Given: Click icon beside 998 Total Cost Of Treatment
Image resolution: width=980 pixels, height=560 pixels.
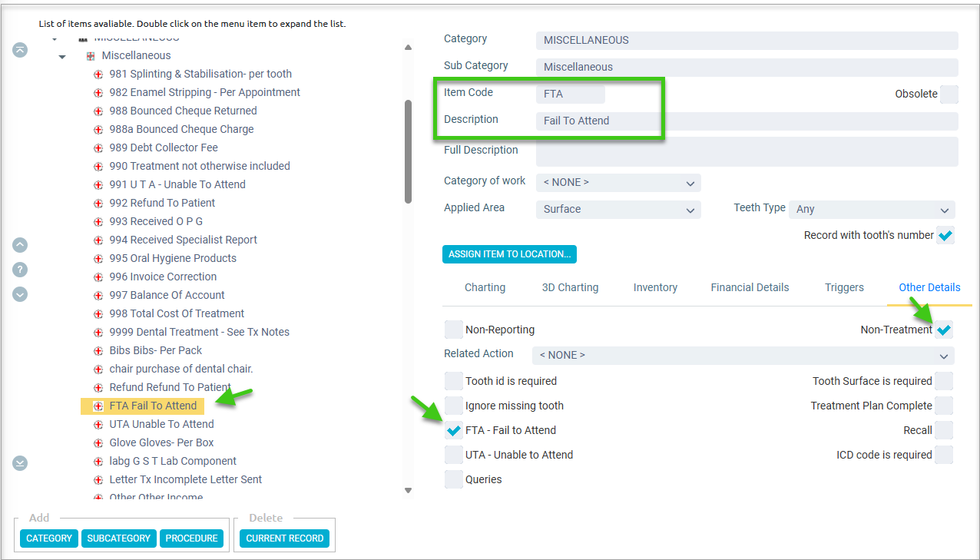Looking at the screenshot, I should click(x=98, y=314).
